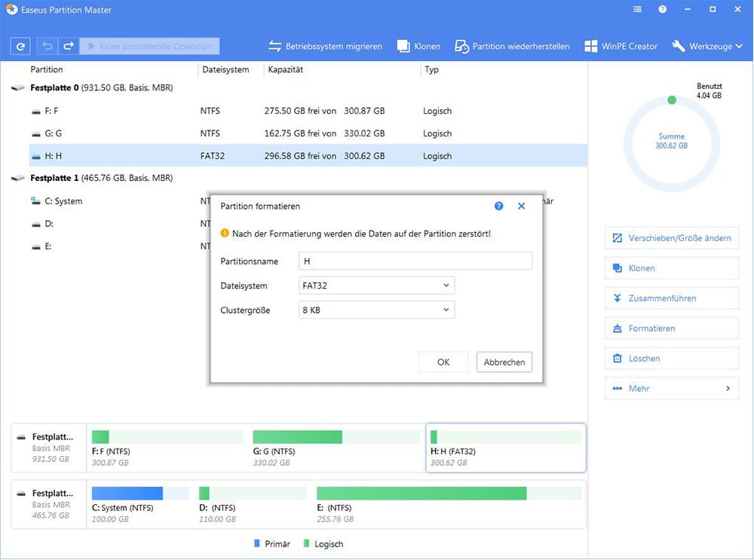Click the Partition column header

[47, 69]
